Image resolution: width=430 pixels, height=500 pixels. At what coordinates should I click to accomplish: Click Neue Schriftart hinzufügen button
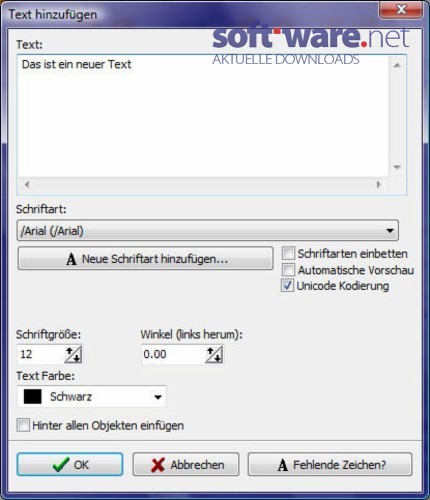146,259
